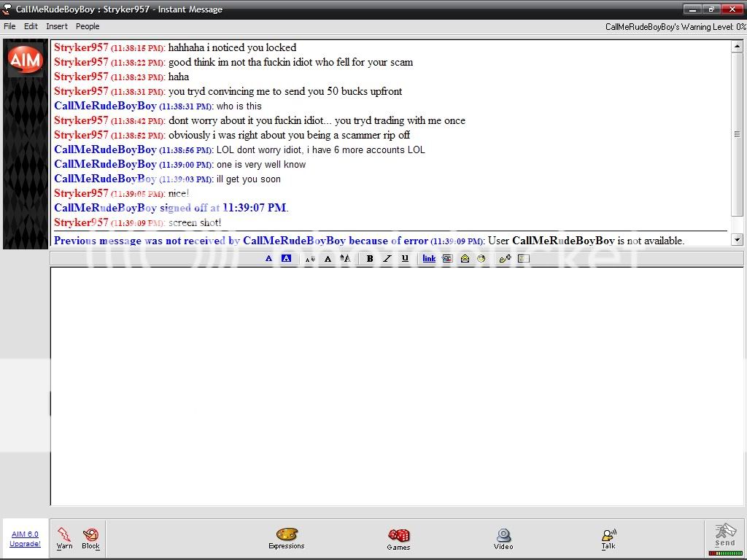Pick the text foreground color
Viewport: 747px width, 560px height.
coord(268,258)
